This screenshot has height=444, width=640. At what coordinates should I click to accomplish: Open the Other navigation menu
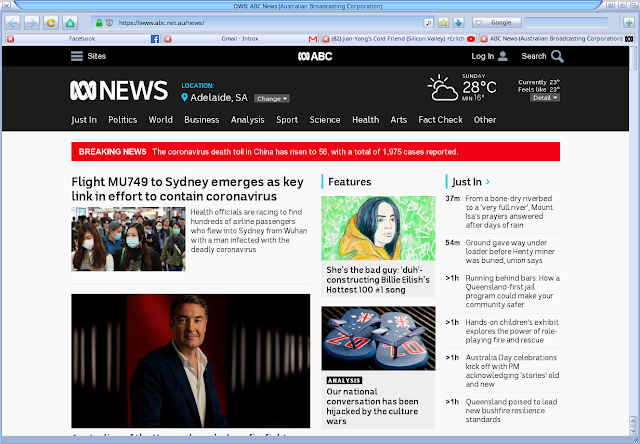tap(485, 120)
